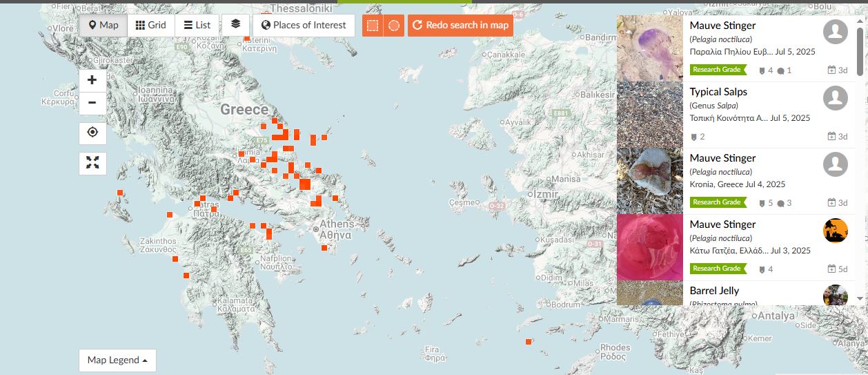Zoom out of the map

pyautogui.click(x=92, y=104)
